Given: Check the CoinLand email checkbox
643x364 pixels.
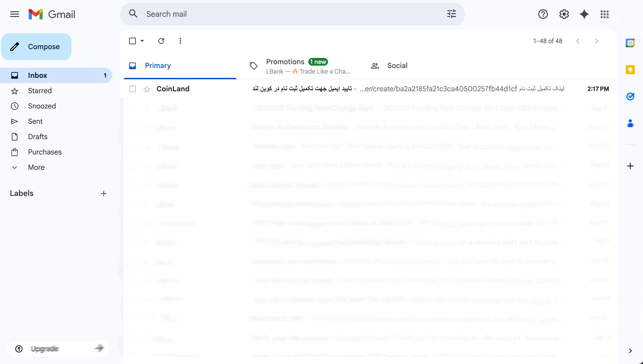Looking at the screenshot, I should pos(132,89).
